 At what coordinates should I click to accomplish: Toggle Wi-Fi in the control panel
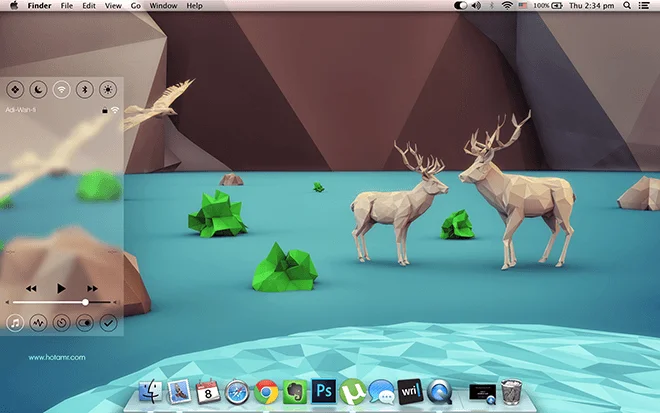click(x=61, y=90)
